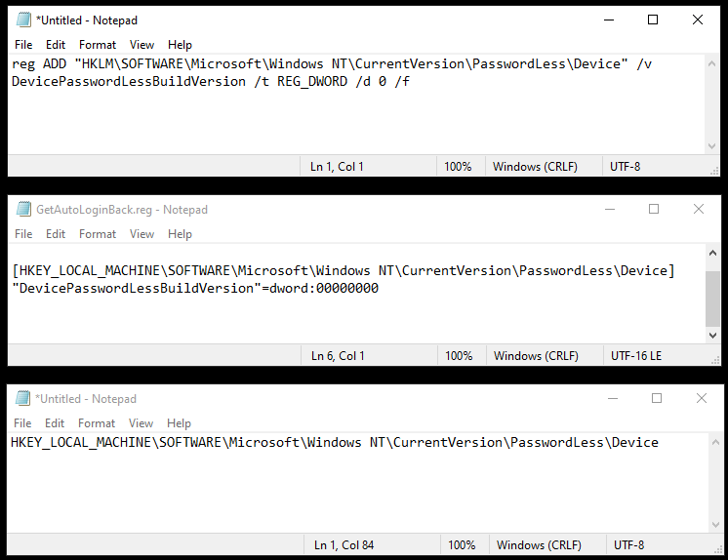Click into reg ADD command text area
The height and width of the screenshot is (560, 728).
pyautogui.click(x=356, y=104)
